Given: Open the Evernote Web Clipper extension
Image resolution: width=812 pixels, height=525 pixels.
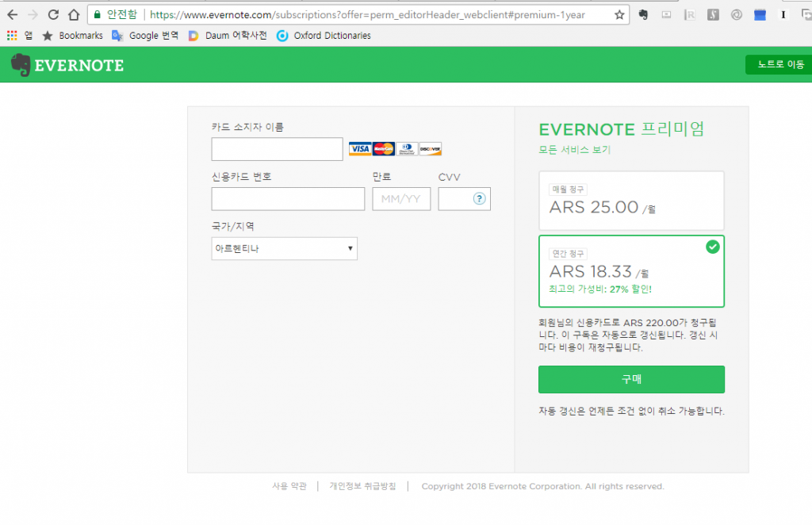Looking at the screenshot, I should point(643,14).
